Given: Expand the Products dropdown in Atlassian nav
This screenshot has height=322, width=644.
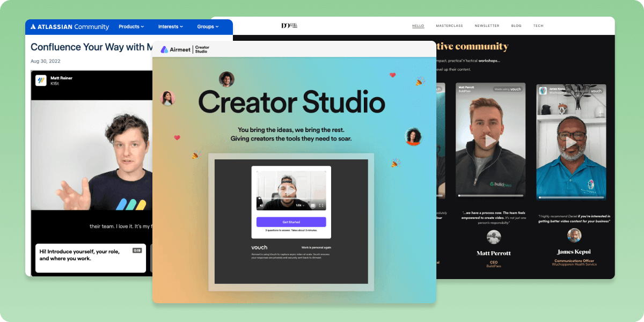Looking at the screenshot, I should coord(131,27).
